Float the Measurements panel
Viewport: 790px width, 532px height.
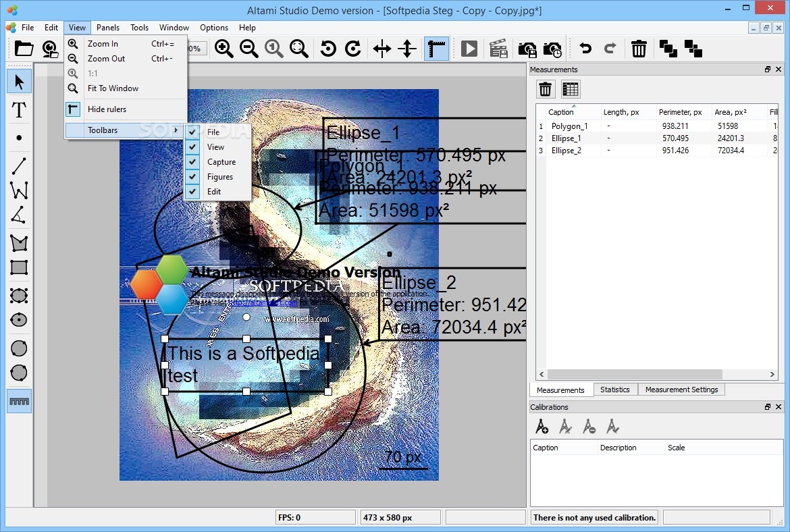point(767,70)
